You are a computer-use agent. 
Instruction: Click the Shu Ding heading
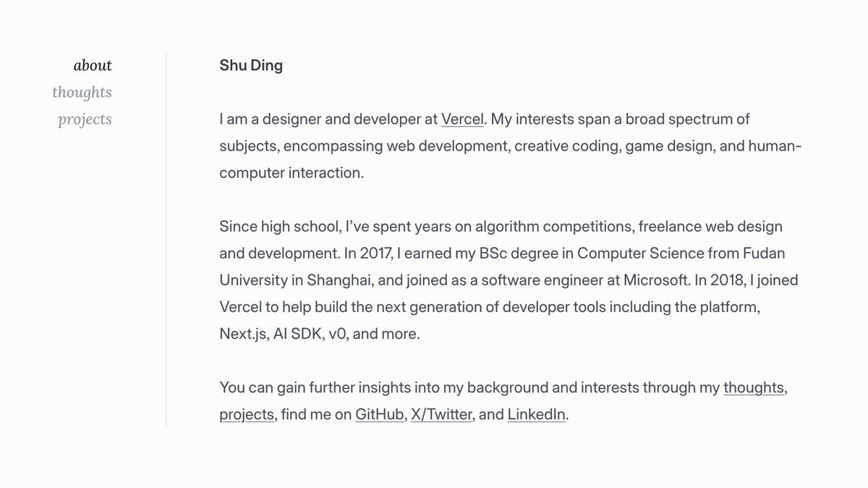[x=251, y=66]
